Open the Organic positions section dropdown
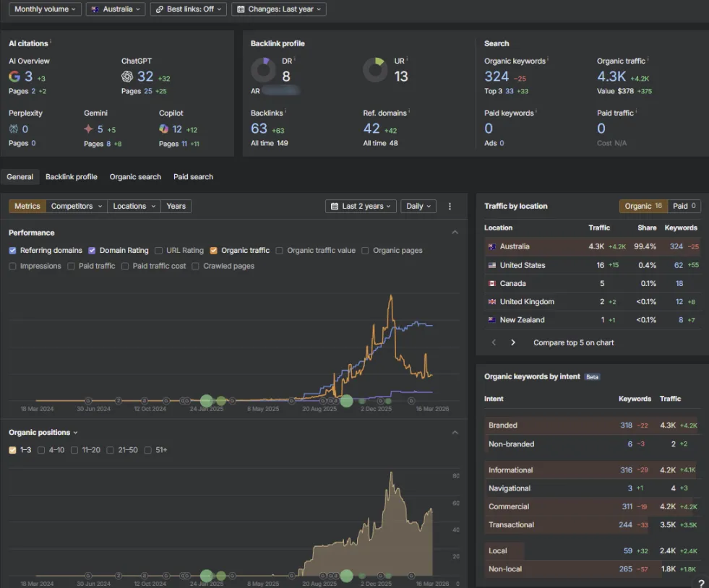Screen dimensions: 709x588 pos(43,433)
